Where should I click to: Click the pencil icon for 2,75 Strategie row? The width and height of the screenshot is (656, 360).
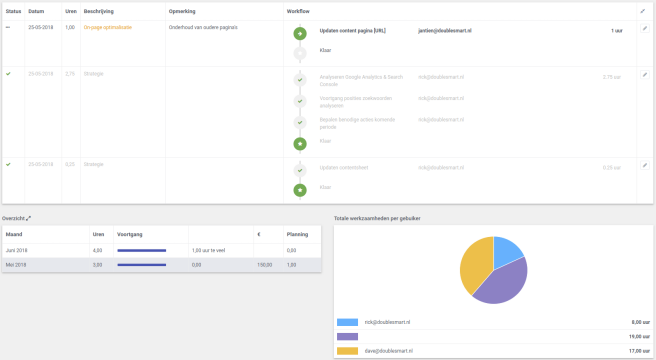645,75
